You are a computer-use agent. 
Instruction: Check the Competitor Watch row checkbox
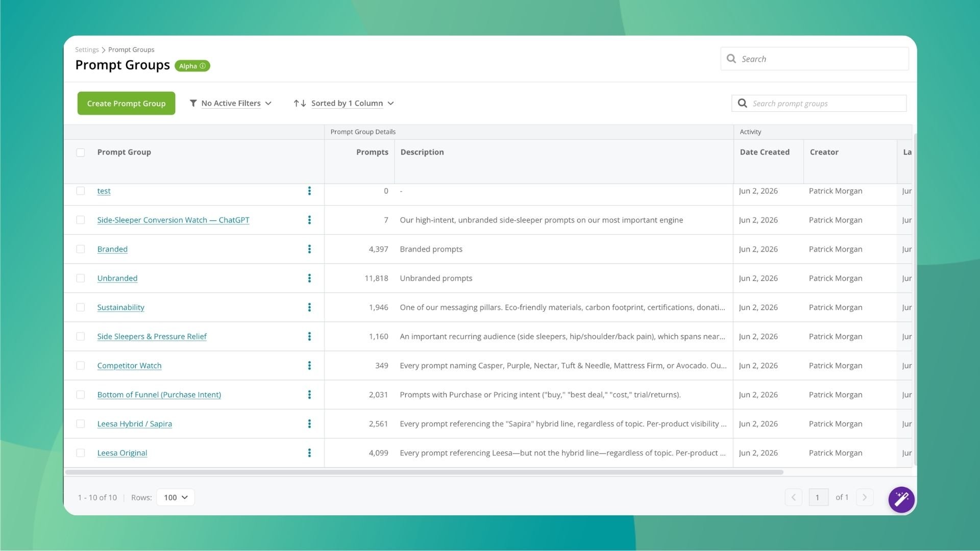pos(81,365)
